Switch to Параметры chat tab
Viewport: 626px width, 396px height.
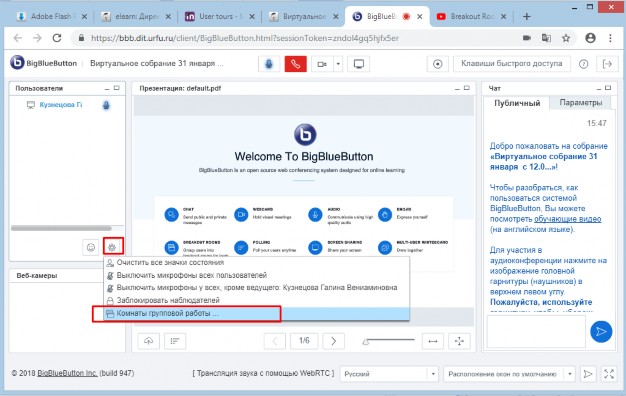click(x=580, y=103)
